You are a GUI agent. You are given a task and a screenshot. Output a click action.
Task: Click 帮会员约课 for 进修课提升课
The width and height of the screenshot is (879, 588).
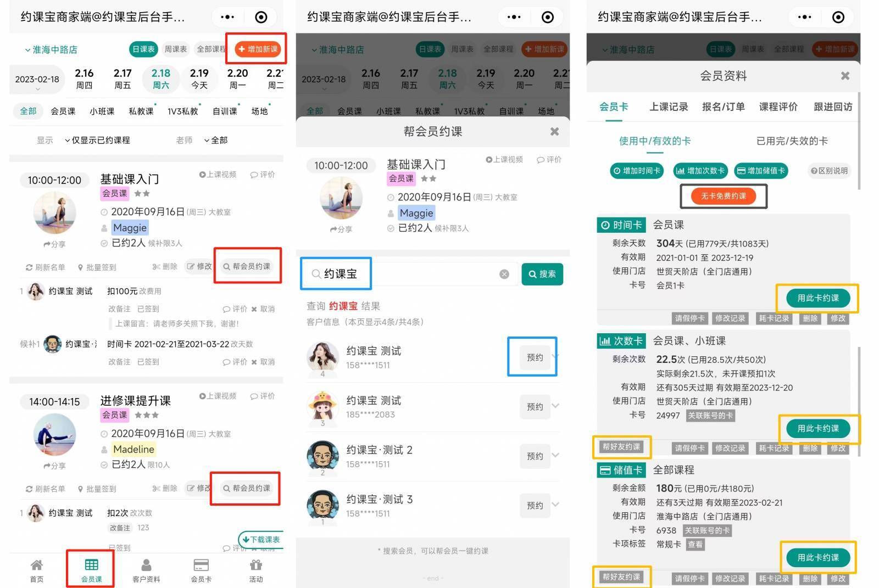click(247, 488)
